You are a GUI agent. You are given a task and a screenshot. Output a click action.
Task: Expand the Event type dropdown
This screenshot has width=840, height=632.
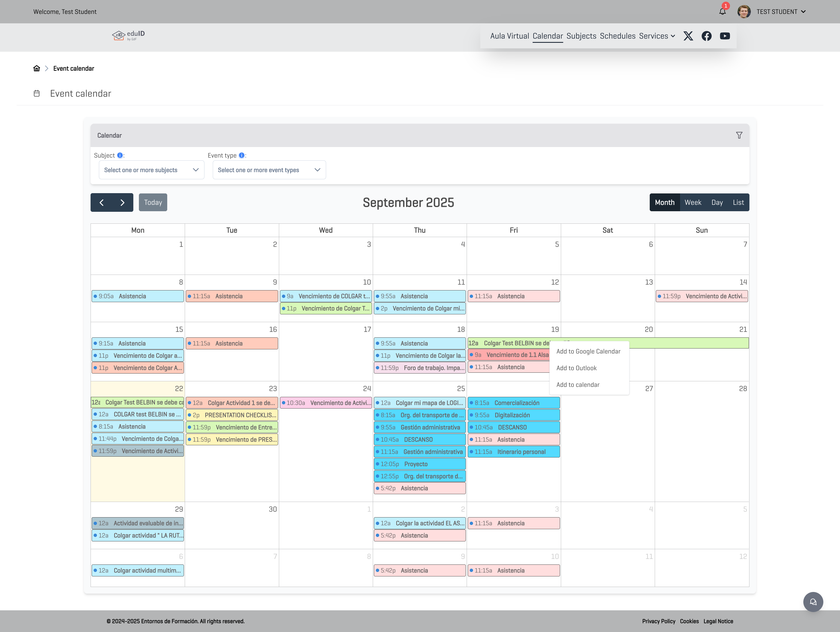[x=269, y=170]
